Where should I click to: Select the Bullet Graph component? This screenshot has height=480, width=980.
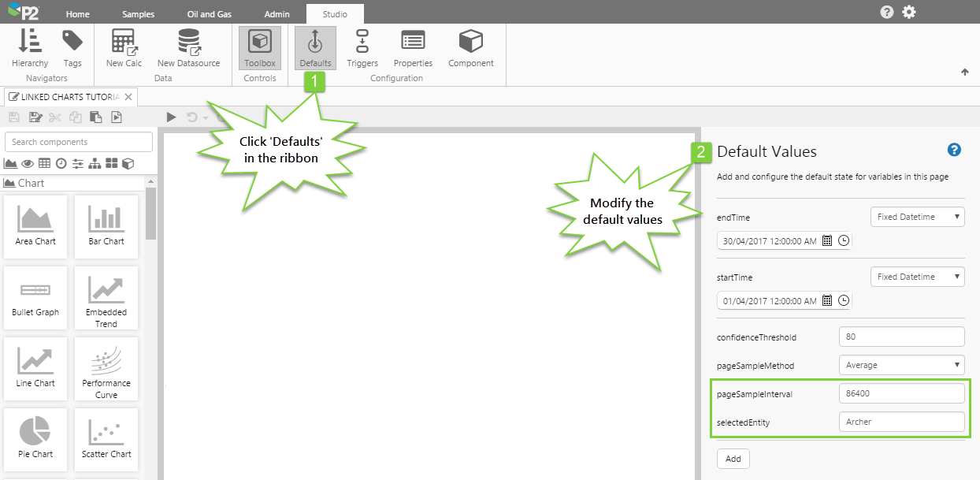click(x=35, y=297)
